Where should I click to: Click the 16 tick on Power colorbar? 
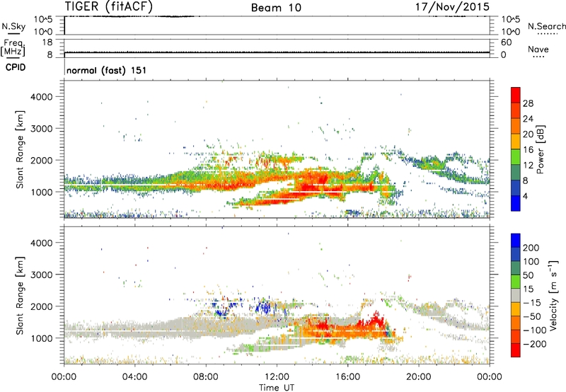tap(528, 149)
